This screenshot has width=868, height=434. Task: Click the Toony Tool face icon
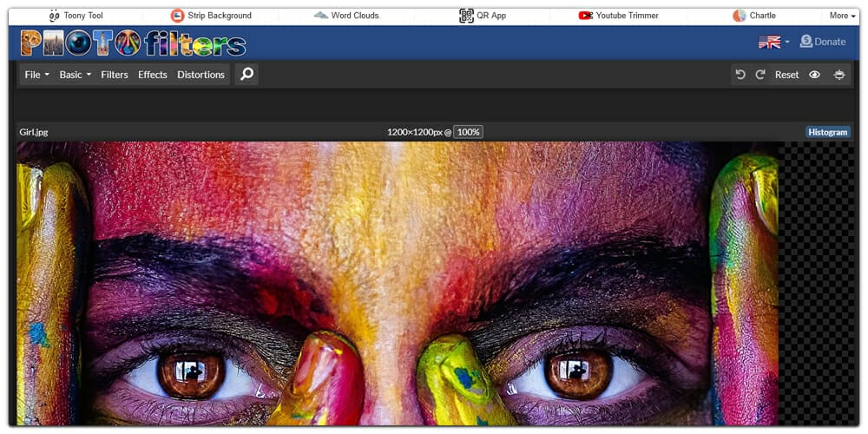point(54,16)
